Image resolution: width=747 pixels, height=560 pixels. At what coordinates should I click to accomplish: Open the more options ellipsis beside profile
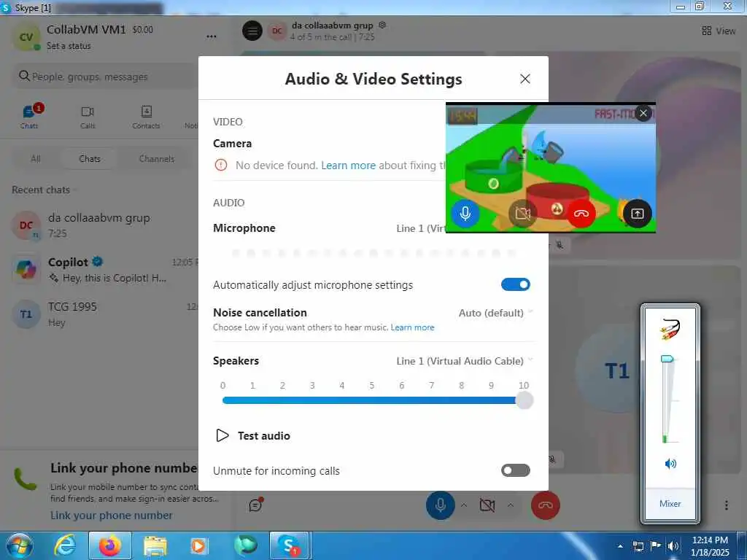pyautogui.click(x=212, y=36)
